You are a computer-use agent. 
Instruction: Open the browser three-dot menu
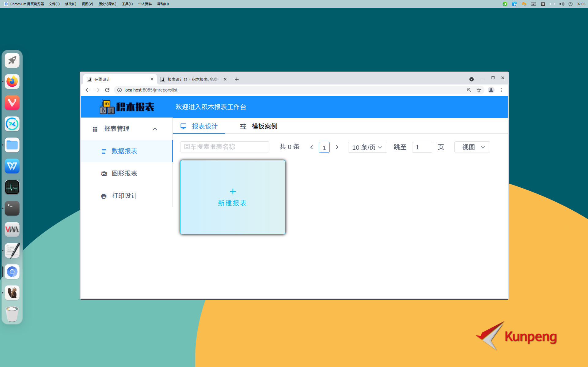(501, 90)
